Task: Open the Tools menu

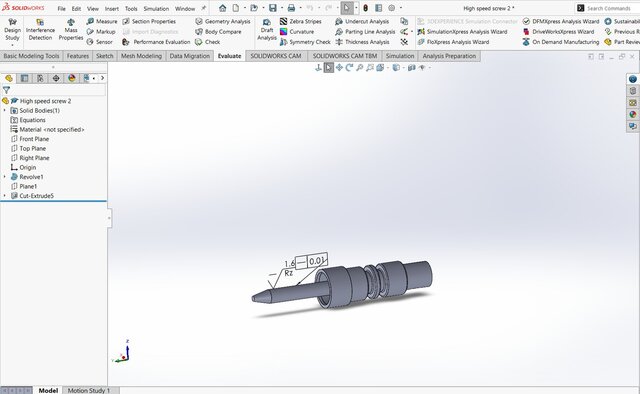Action: (131, 8)
